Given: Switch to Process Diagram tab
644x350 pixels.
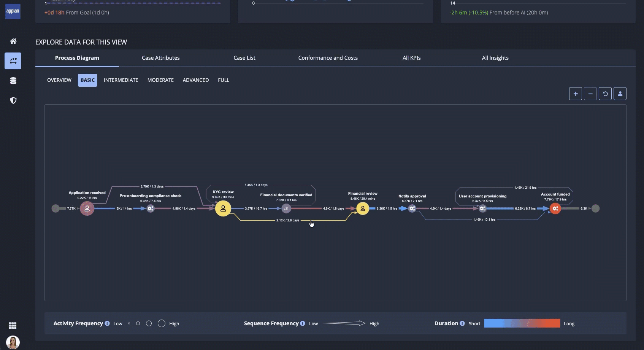Looking at the screenshot, I should click(77, 58).
